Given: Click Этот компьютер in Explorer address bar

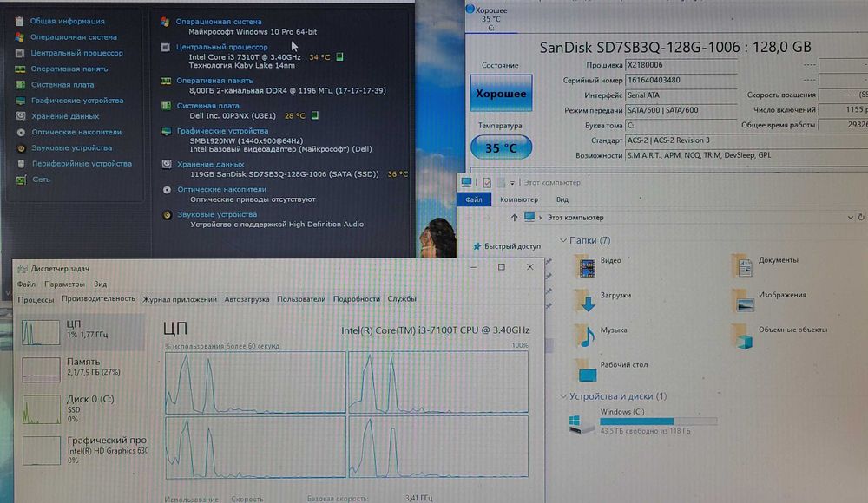Looking at the screenshot, I should tap(575, 218).
